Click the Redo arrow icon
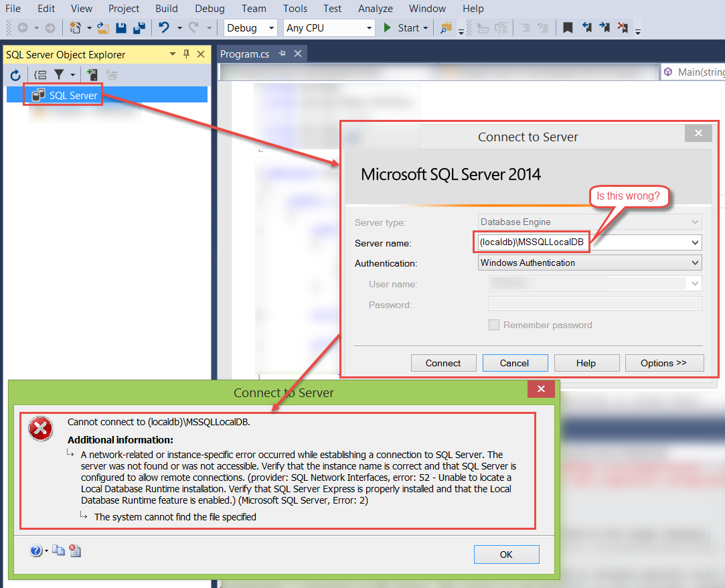 coord(193,27)
